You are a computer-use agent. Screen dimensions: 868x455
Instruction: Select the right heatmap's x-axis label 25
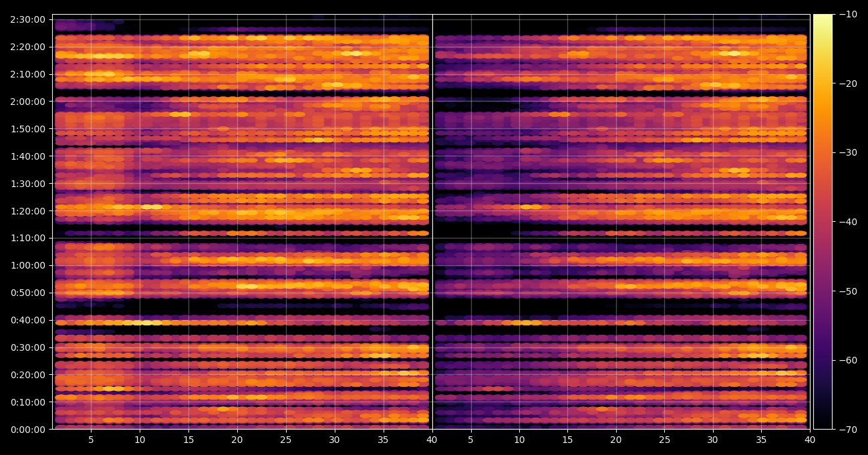[x=664, y=440]
